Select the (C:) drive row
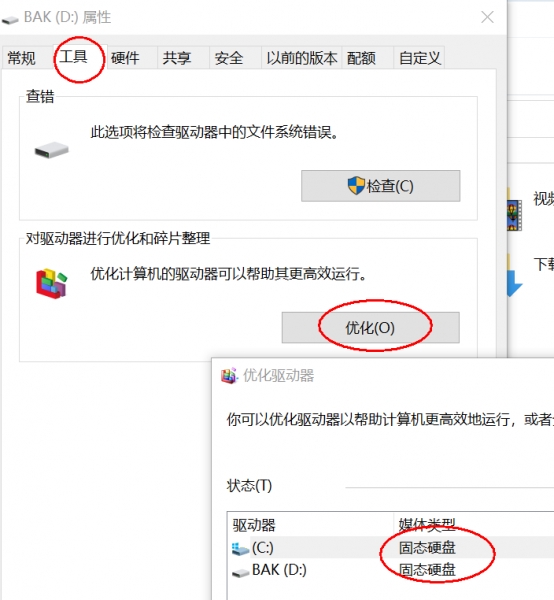Screen dimensions: 554x600 pos(391,548)
